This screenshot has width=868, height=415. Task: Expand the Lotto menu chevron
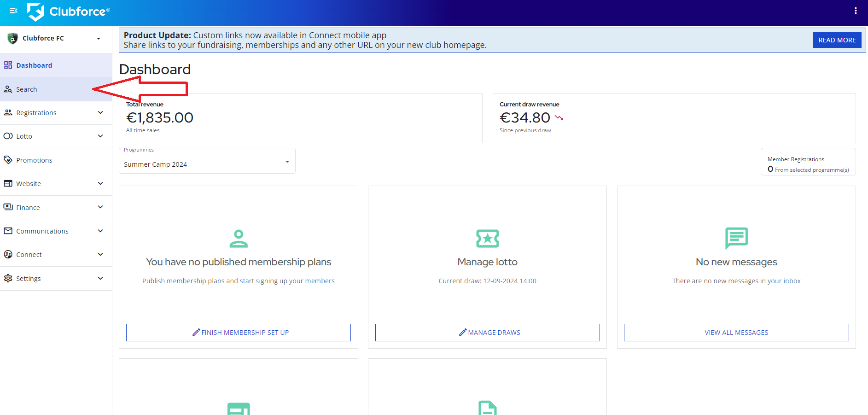tap(100, 136)
